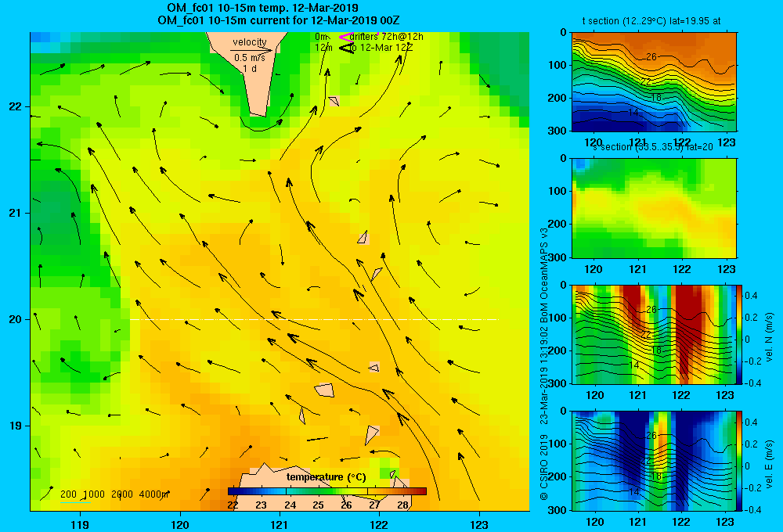Open the northward velocity section panel
This screenshot has height=532, width=783.
[x=654, y=334]
